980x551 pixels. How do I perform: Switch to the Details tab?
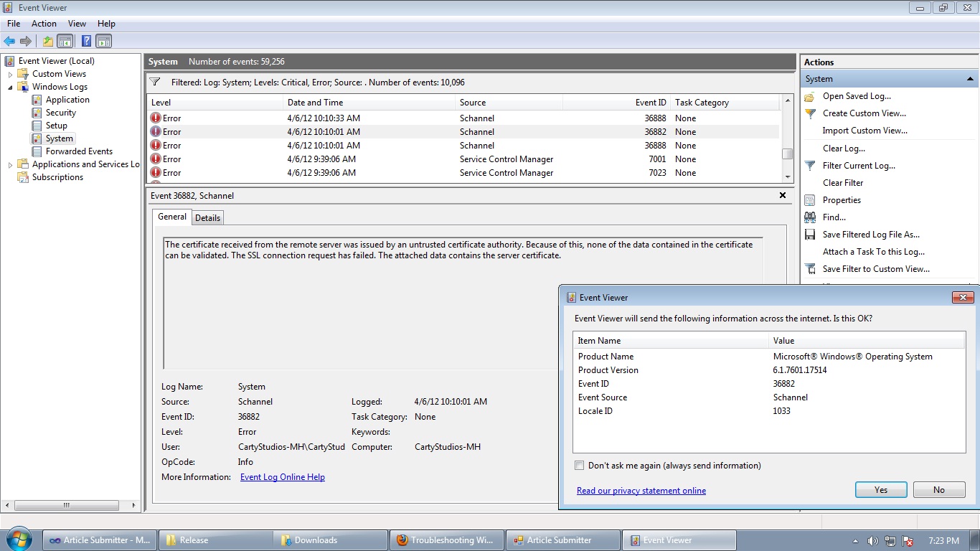(x=207, y=217)
